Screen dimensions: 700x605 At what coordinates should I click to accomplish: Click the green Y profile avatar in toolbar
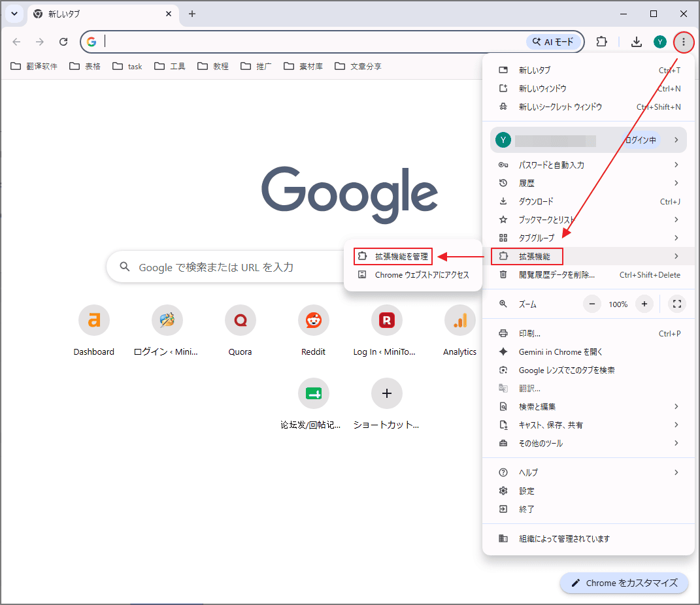coord(660,42)
